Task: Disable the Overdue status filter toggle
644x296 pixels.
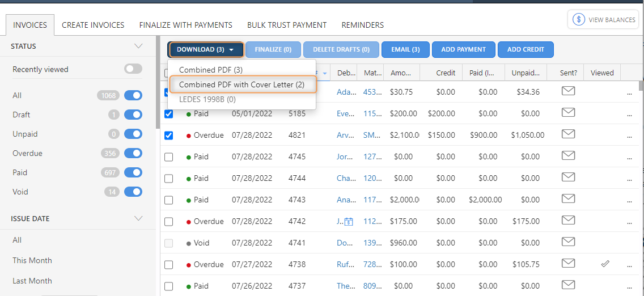Action: tap(133, 153)
